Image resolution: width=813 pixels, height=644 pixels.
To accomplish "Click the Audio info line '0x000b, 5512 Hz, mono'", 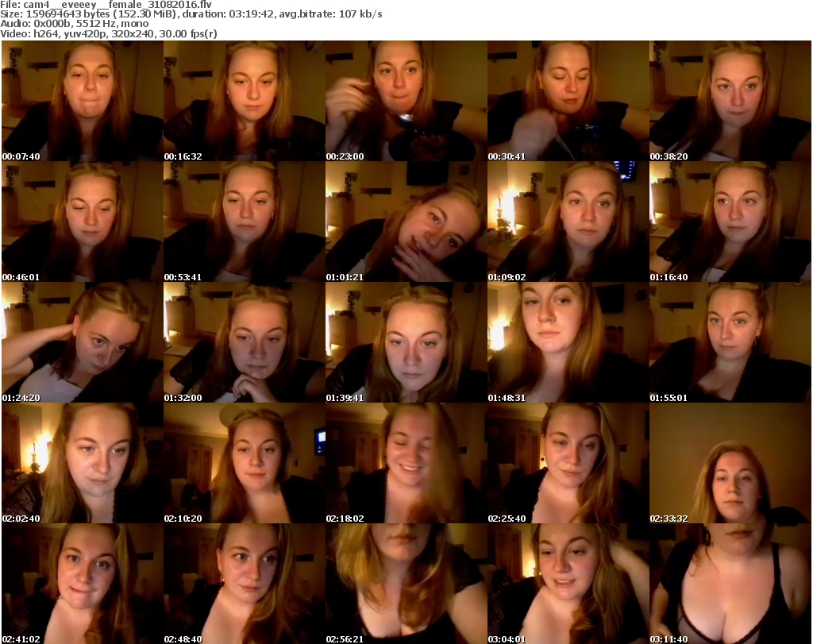I will (x=75, y=24).
